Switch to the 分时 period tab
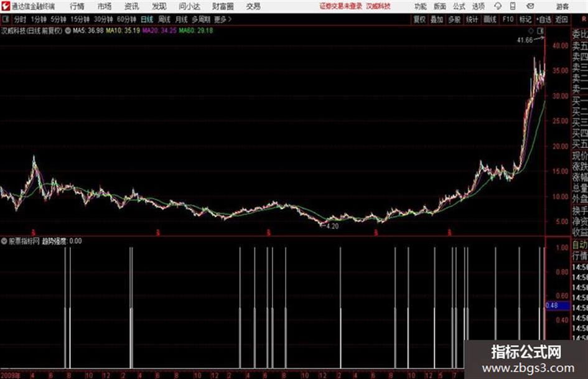 [21, 19]
